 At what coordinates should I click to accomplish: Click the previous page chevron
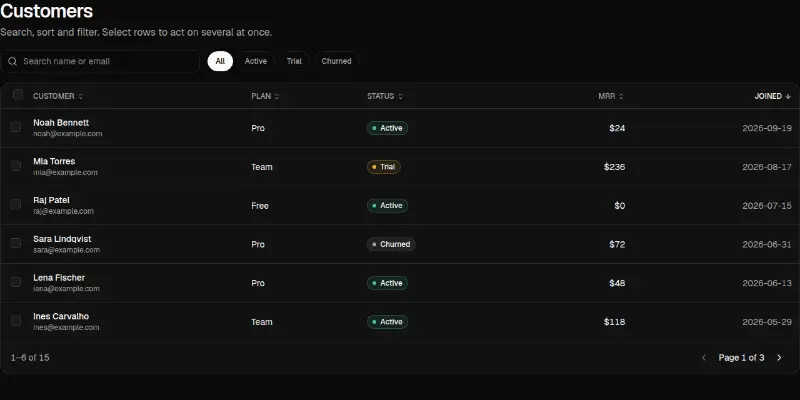click(x=704, y=358)
